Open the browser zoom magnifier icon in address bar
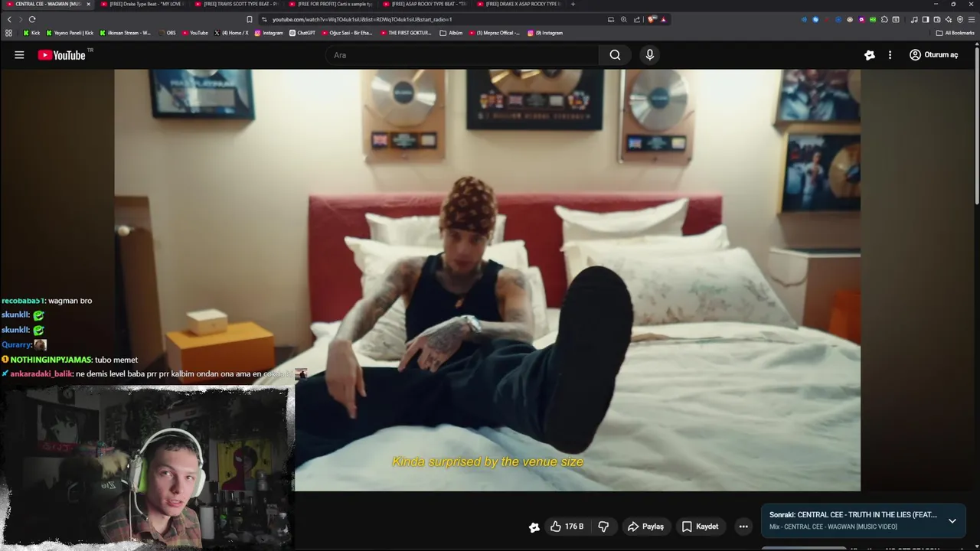This screenshot has height=551, width=980. pyautogui.click(x=623, y=19)
